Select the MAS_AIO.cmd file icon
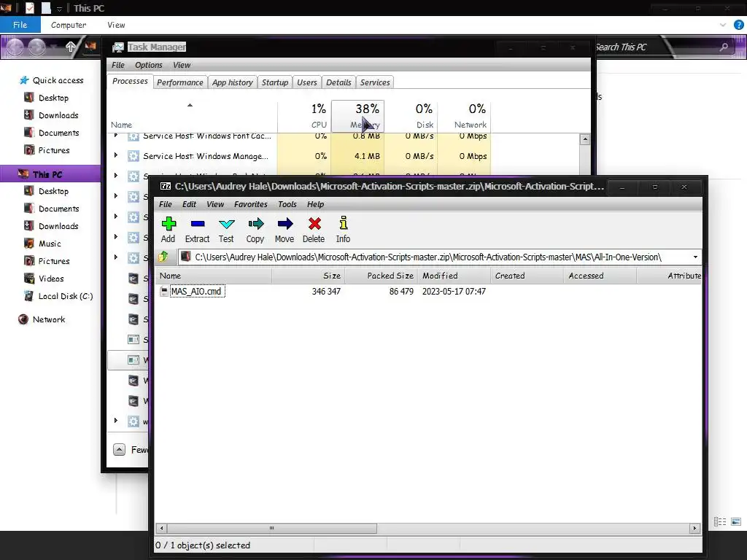This screenshot has width=747, height=560. click(x=164, y=292)
